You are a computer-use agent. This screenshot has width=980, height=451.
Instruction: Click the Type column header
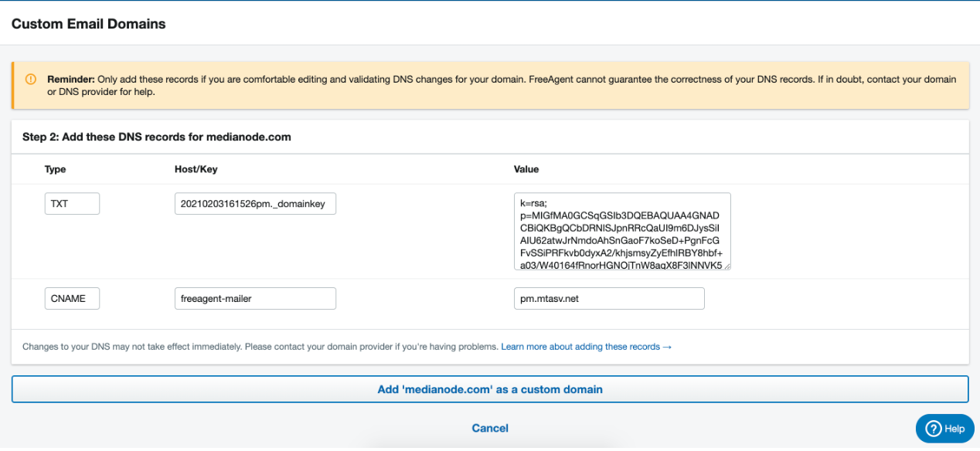click(56, 169)
